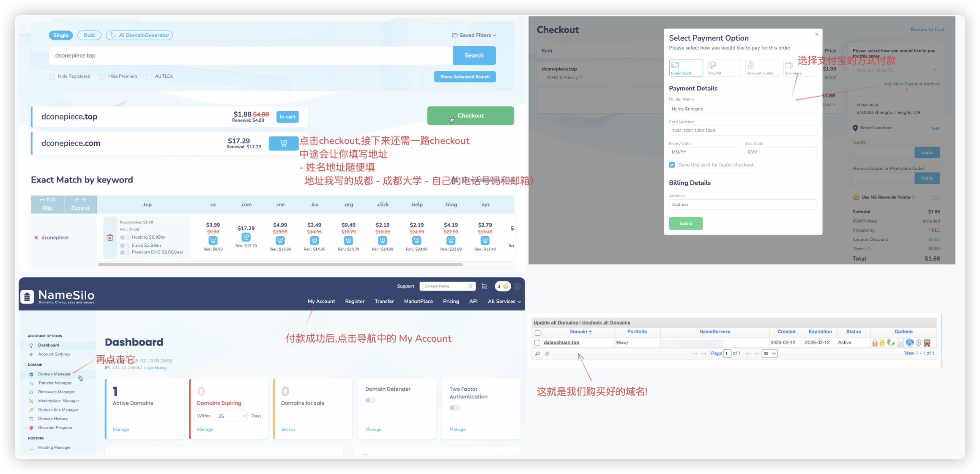
Task: Open the Saved Filters dropdown
Action: pos(474,35)
